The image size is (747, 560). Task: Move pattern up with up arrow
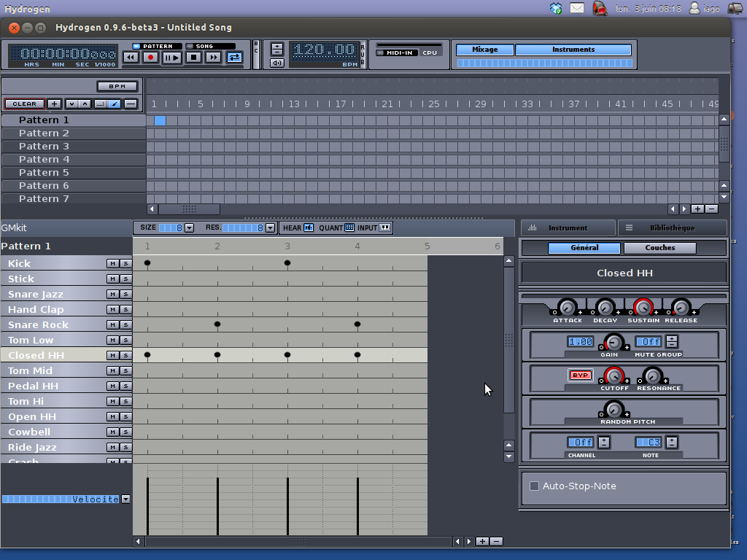point(85,104)
